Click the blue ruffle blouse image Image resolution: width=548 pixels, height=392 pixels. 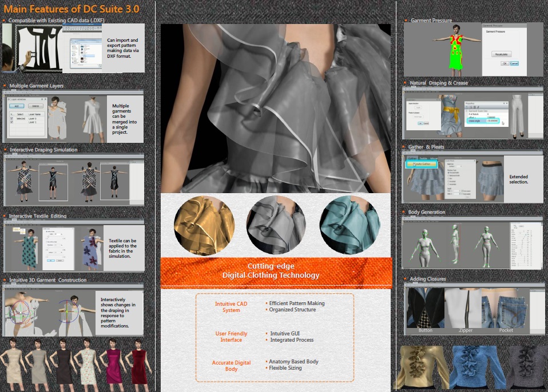click(477, 367)
